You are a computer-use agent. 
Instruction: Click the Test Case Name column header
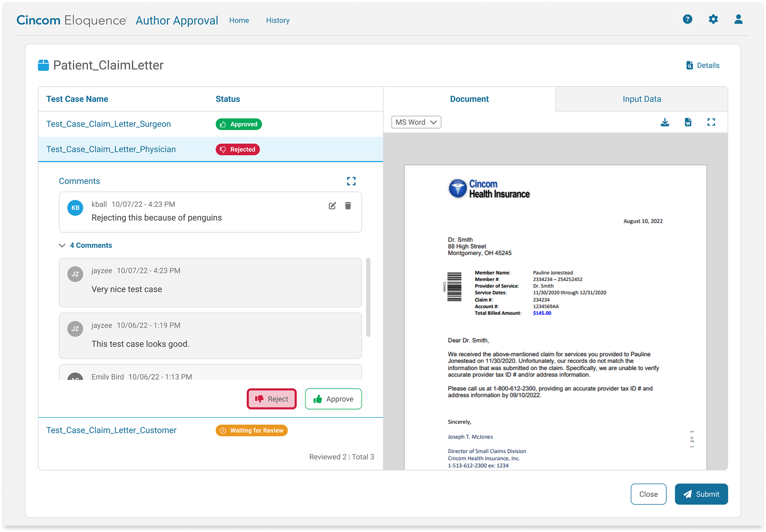(x=77, y=99)
